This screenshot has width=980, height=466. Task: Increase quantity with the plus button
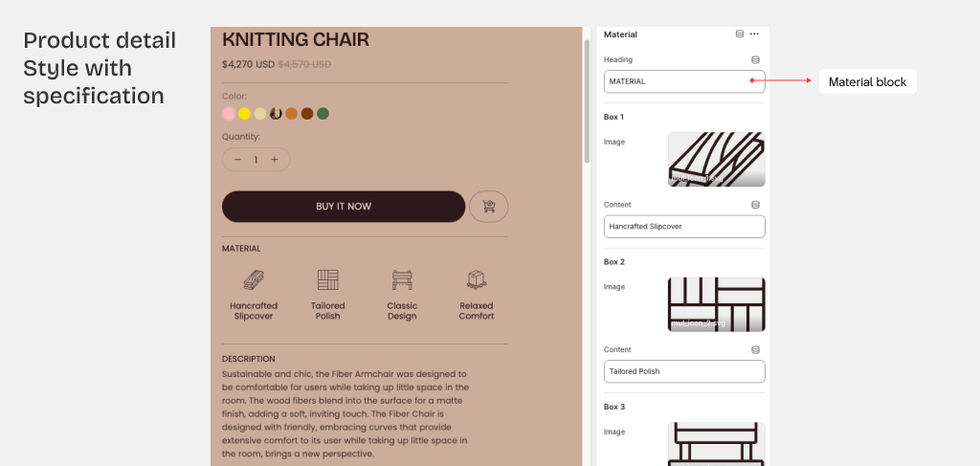click(x=275, y=160)
